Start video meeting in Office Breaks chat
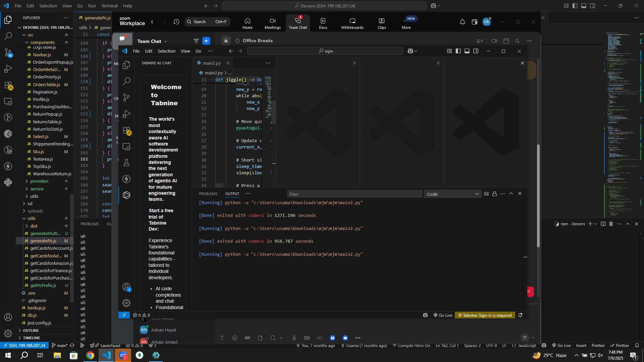The image size is (644, 362). click(494, 41)
